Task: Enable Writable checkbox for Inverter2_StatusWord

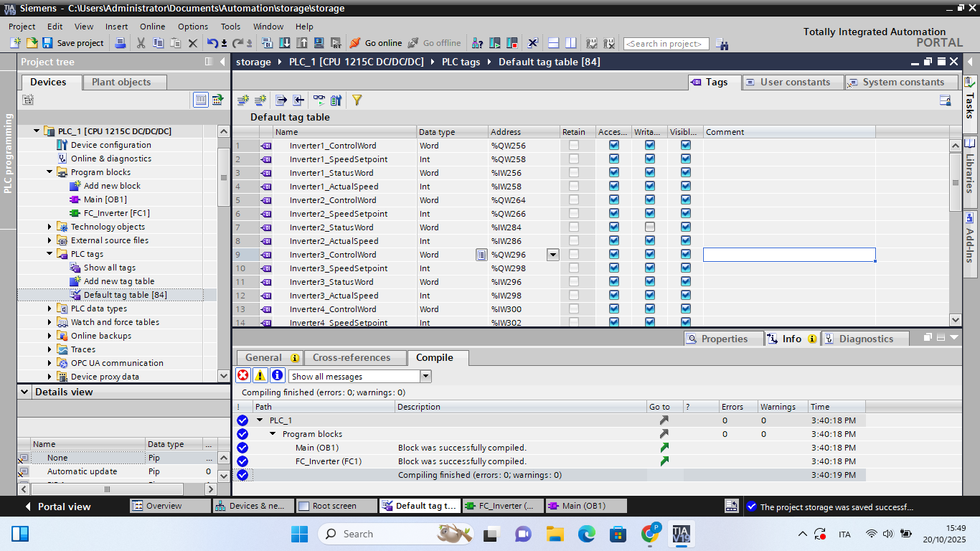Action: click(650, 227)
